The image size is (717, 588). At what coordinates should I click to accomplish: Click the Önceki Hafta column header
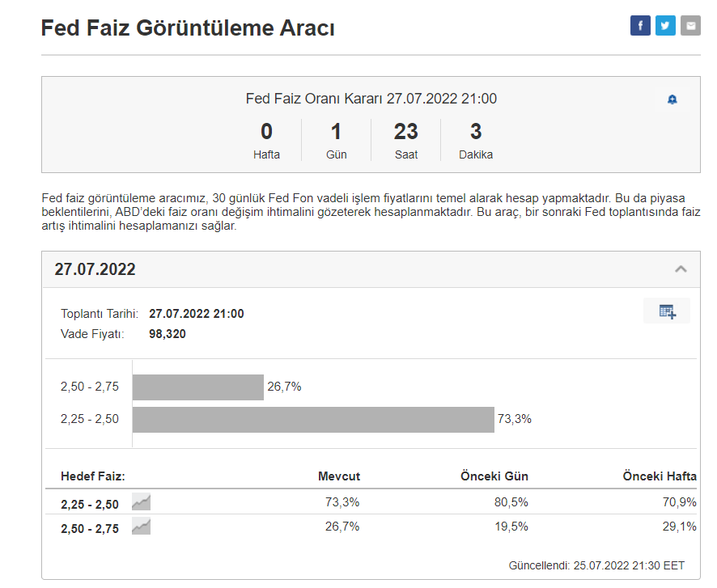coord(659,476)
